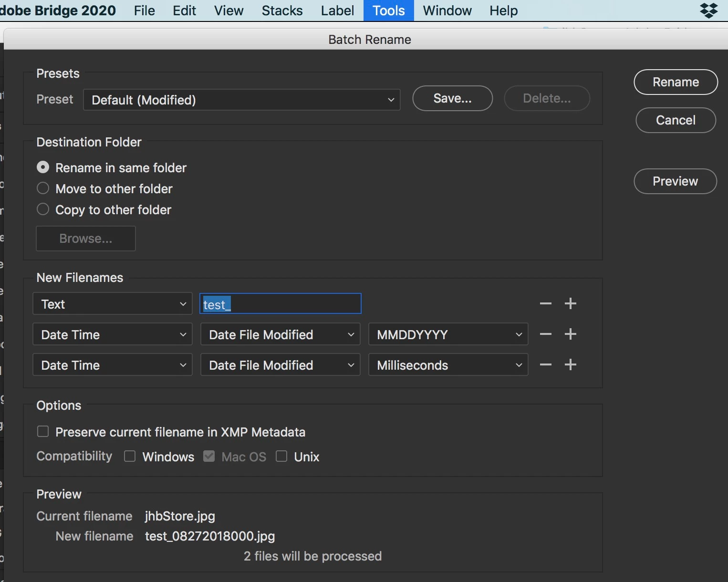Viewport: 728px width, 582px height.
Task: Click the Mac OS compatibility checkbox
Action: pyautogui.click(x=209, y=457)
